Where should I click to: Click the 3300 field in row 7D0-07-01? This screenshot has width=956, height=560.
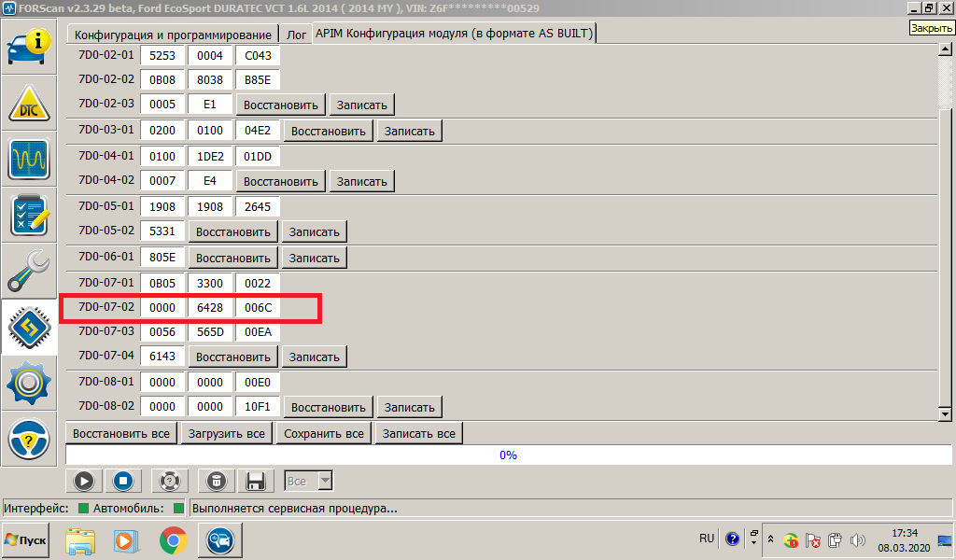pyautogui.click(x=210, y=284)
